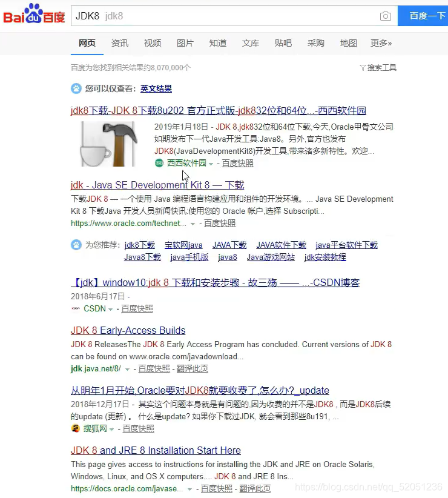This screenshot has height=498, width=448.
Task: Click the 百度一下 search button
Action: pos(423,16)
